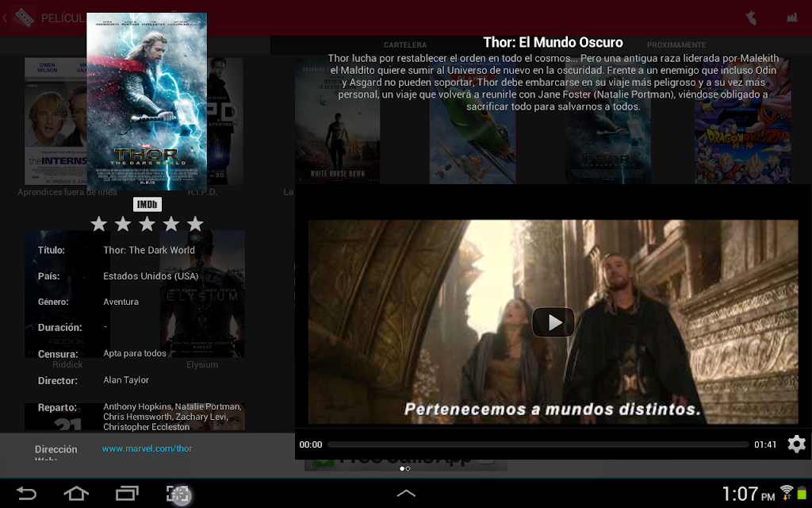
Task: Select the Planes movie poster
Action: (x=473, y=121)
